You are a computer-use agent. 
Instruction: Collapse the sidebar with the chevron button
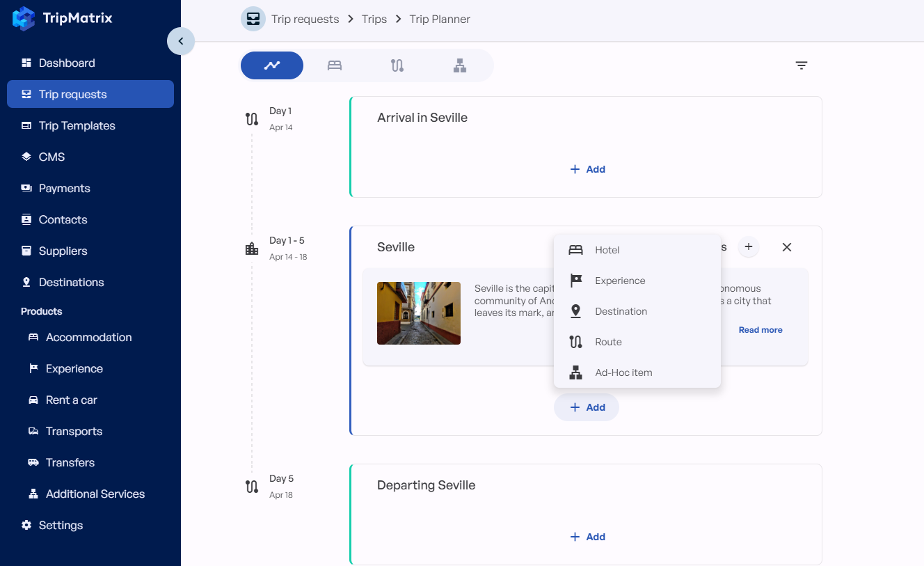pyautogui.click(x=181, y=41)
